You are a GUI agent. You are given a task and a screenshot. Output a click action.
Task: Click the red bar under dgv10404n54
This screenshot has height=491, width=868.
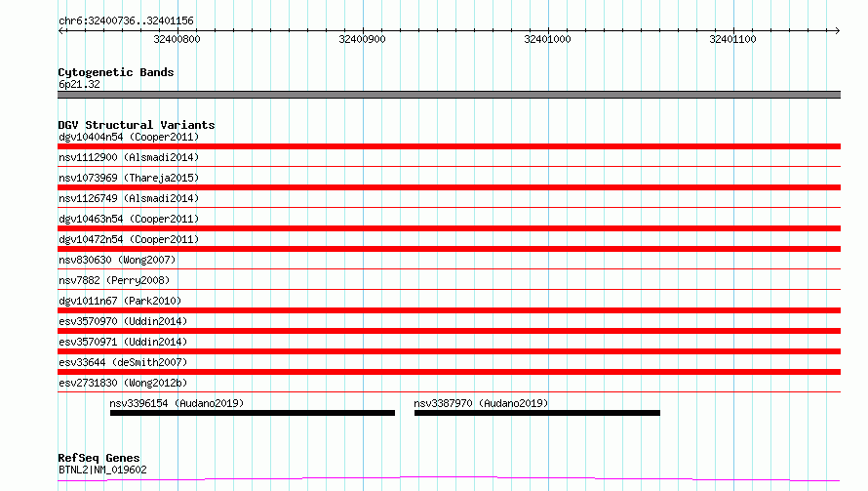pos(449,146)
